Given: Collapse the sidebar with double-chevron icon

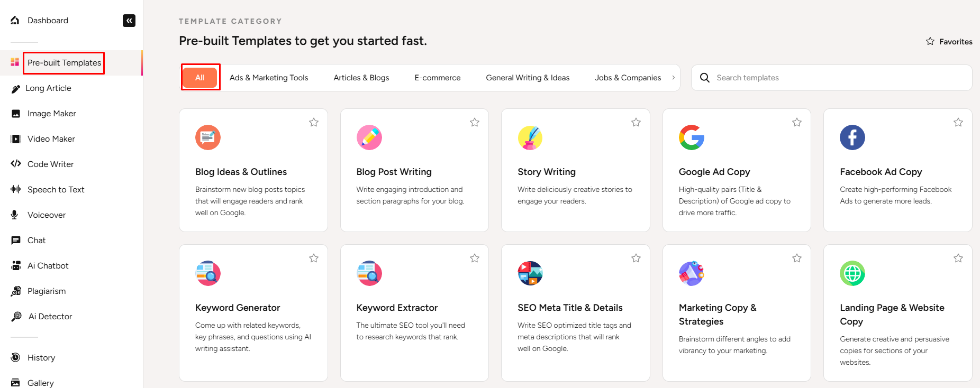Looking at the screenshot, I should tap(129, 21).
